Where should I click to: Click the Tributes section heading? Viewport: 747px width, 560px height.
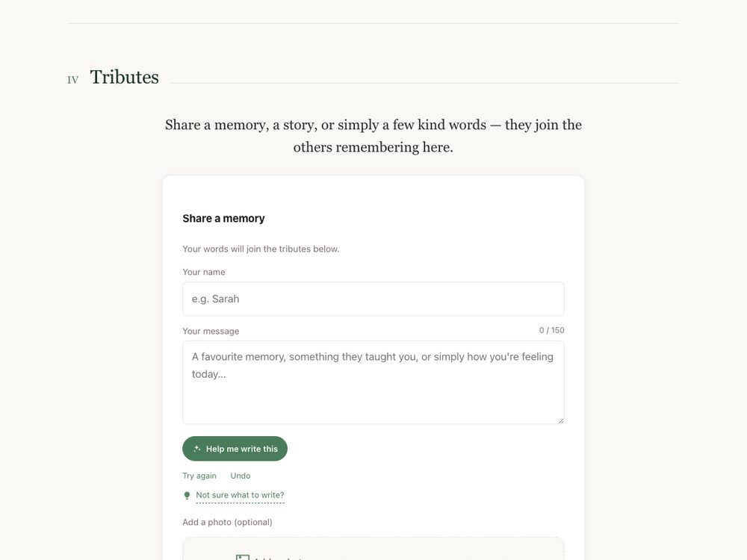[x=124, y=77]
